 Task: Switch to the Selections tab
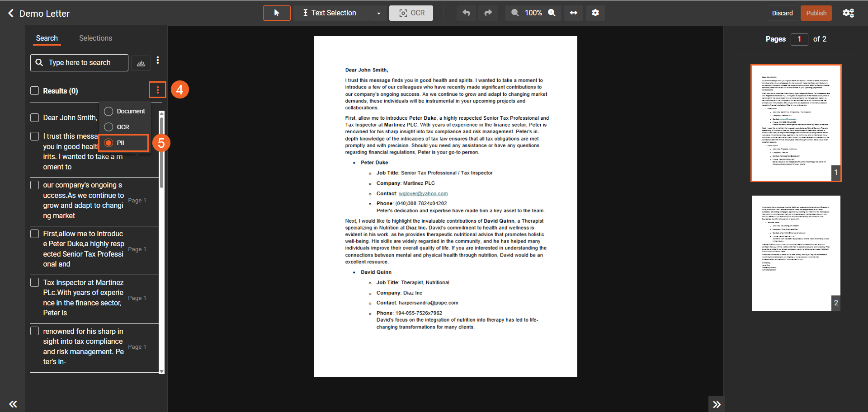[x=95, y=38]
